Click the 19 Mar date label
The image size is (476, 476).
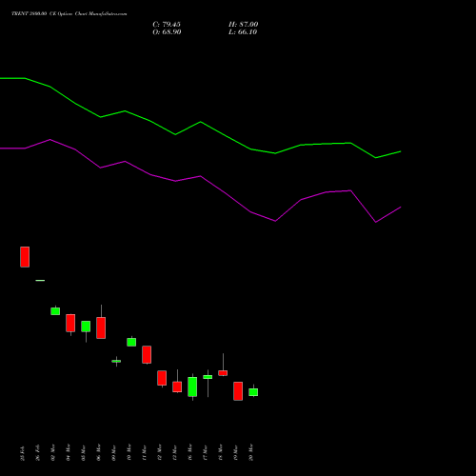(235, 453)
